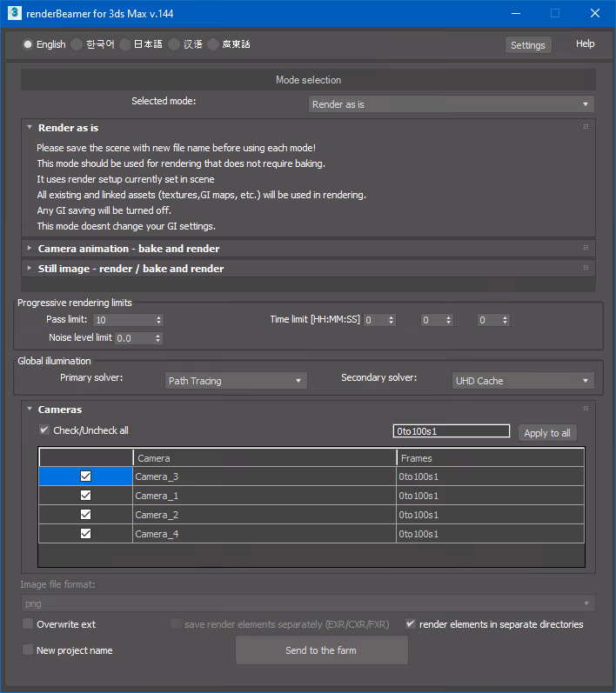Adjust the Time limit hours spinner
The height and width of the screenshot is (693, 616).
tap(391, 320)
